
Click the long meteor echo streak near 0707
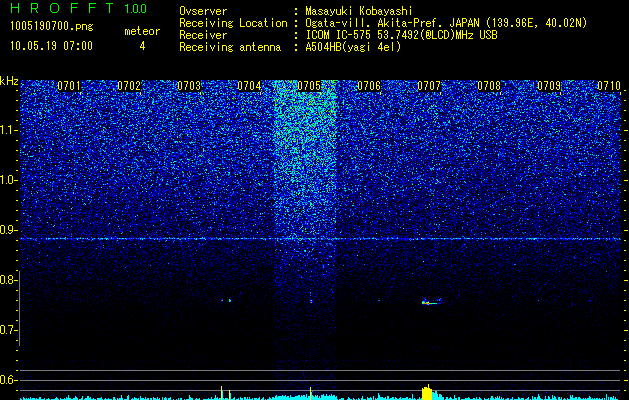[x=431, y=302]
